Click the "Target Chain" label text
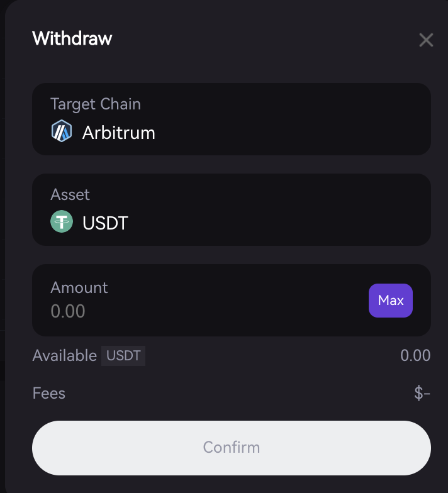The image size is (448, 493). tap(96, 104)
